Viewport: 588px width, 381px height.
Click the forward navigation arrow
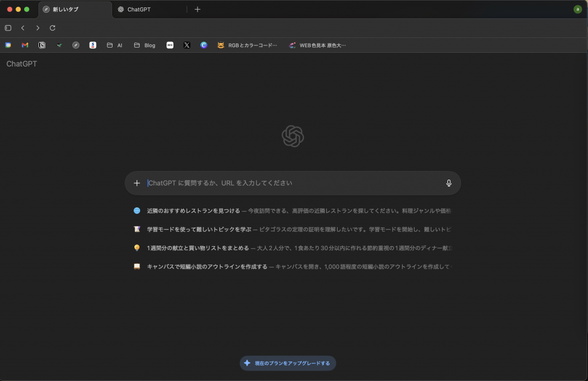point(37,28)
